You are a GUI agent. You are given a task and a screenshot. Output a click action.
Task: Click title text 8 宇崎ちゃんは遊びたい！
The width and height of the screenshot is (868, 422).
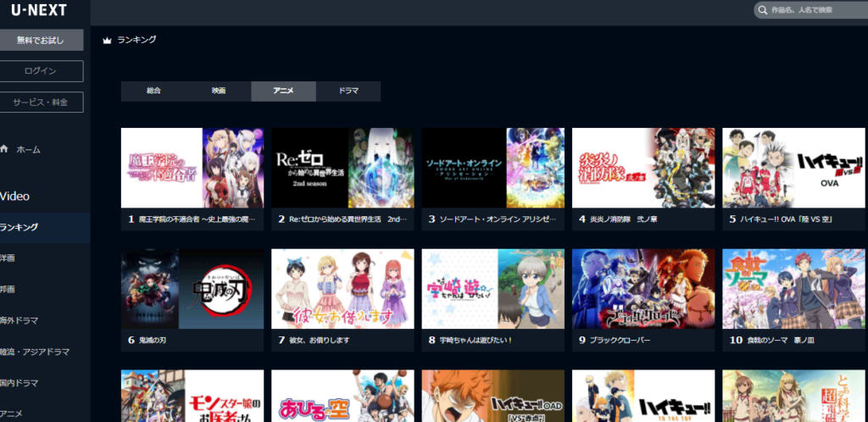point(470,340)
